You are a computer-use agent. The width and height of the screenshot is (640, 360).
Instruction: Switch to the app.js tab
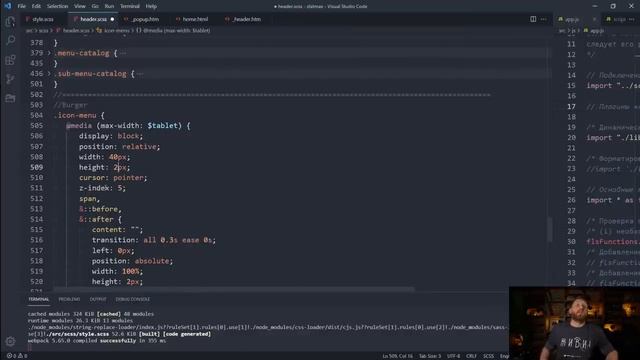point(572,19)
